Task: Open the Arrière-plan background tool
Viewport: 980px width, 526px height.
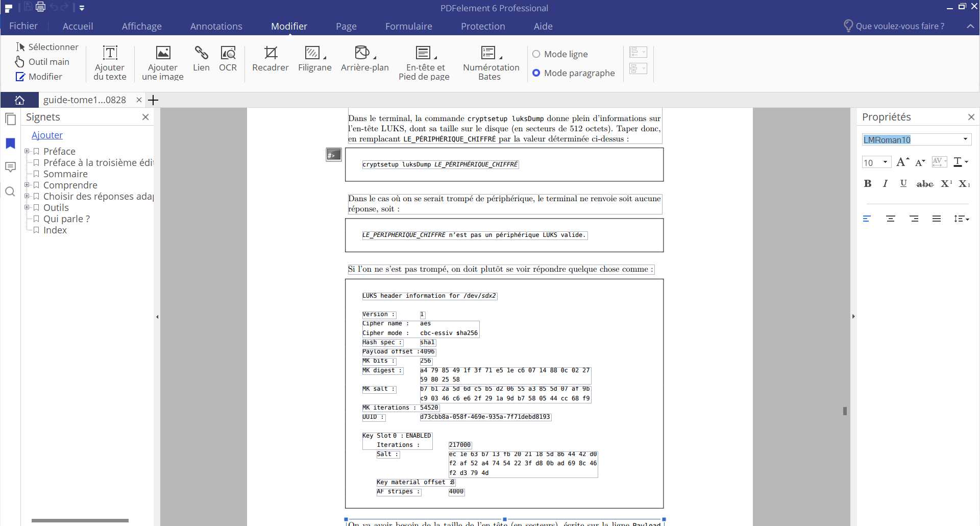Action: (364, 59)
